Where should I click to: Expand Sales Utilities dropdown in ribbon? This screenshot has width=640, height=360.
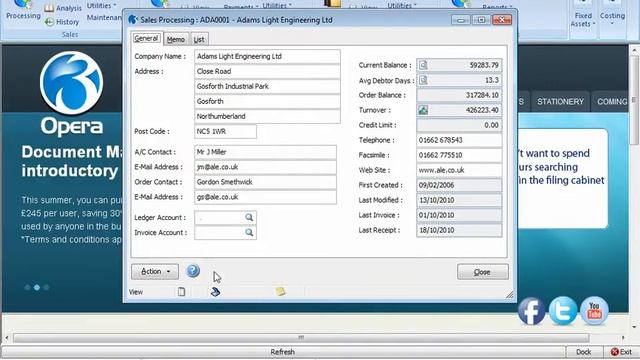[x=101, y=6]
